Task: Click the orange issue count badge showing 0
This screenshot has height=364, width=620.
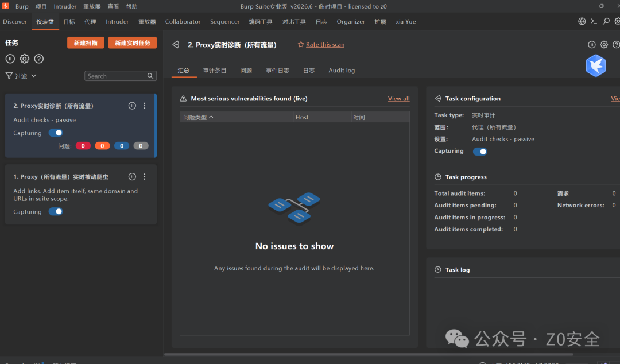Action: click(x=102, y=146)
